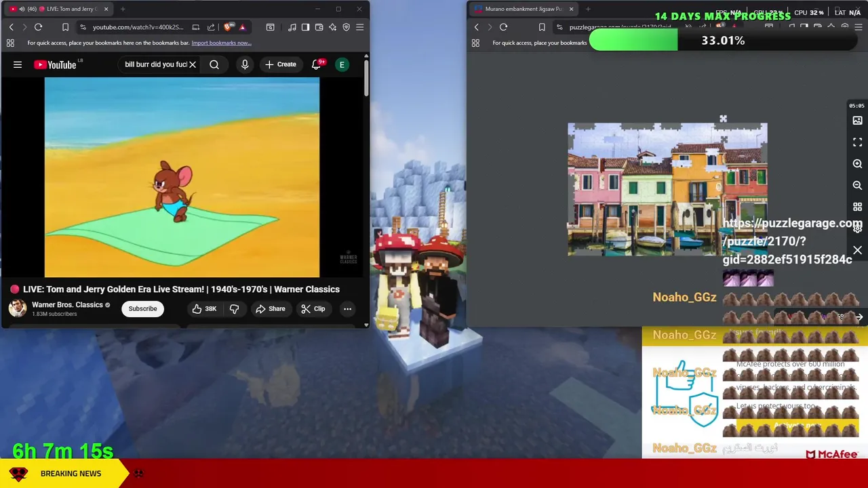This screenshot has width=868, height=488.
Task: Bookmark the YouTube page
Action: coord(65,27)
